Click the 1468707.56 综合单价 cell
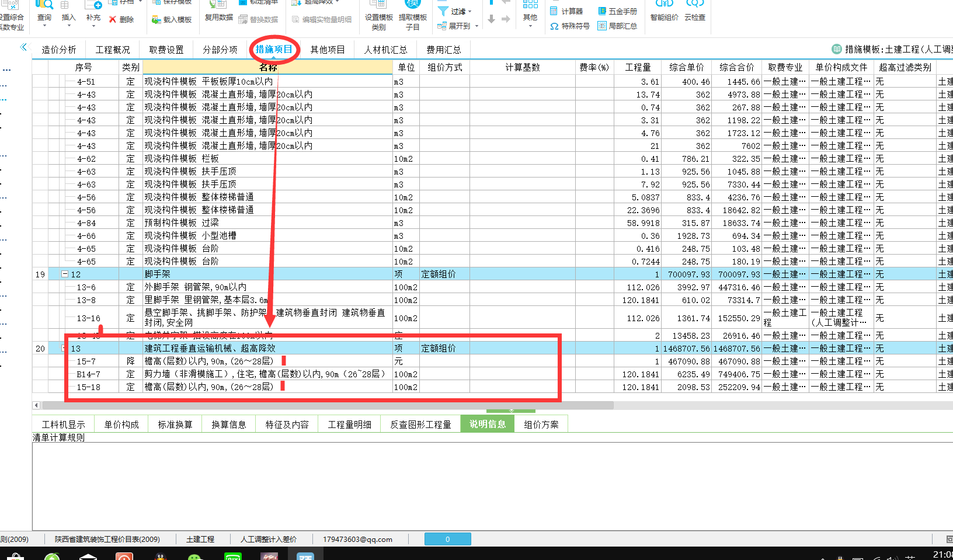953x560 pixels. (687, 348)
